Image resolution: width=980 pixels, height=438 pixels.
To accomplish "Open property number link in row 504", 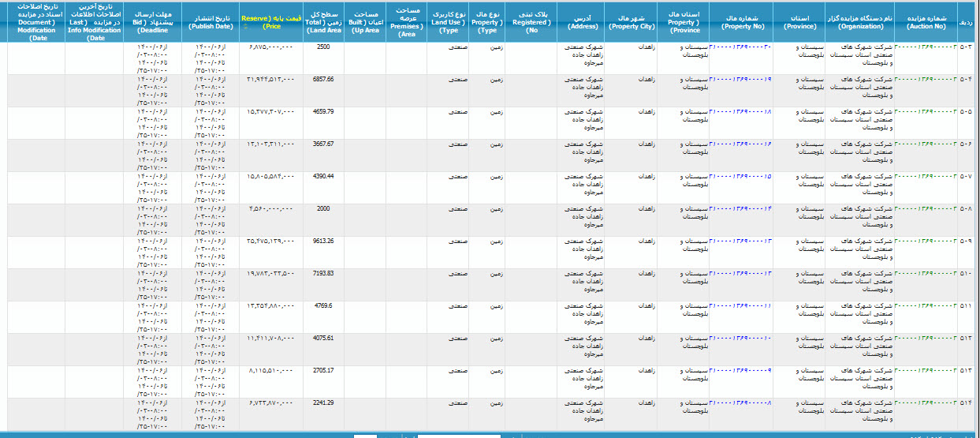I will pyautogui.click(x=740, y=80).
